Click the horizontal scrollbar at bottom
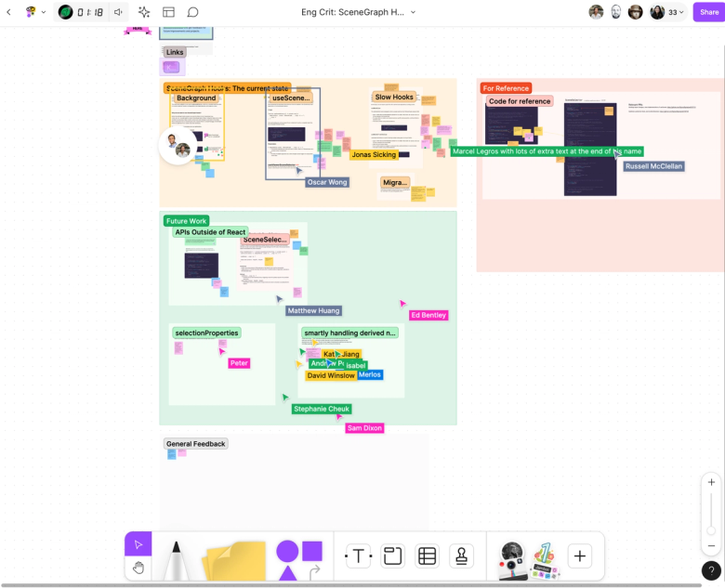The image size is (725, 588). tap(351, 585)
